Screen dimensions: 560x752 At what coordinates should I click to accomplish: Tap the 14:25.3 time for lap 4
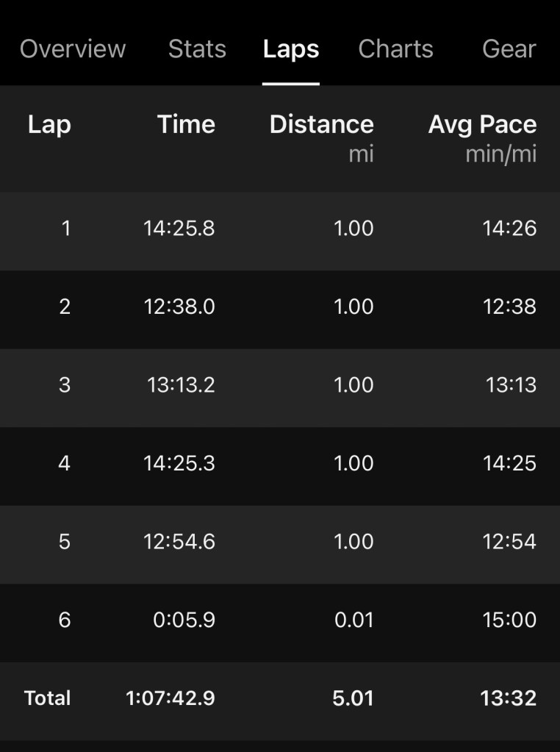179,463
